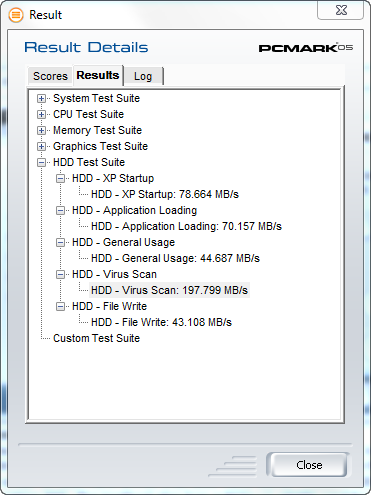Switch to the Scores tab
The image size is (371, 495).
point(50,76)
